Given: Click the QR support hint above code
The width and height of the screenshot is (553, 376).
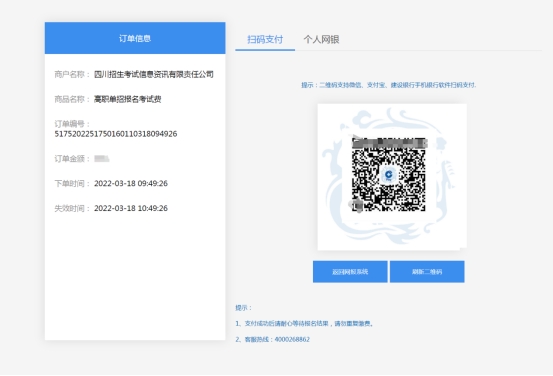Looking at the screenshot, I should 389,85.
